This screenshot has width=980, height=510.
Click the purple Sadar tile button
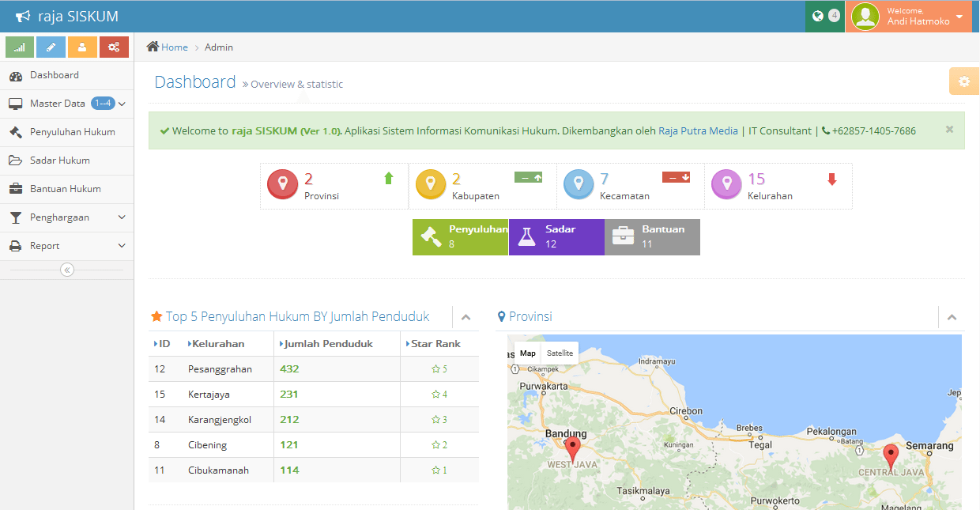point(556,237)
